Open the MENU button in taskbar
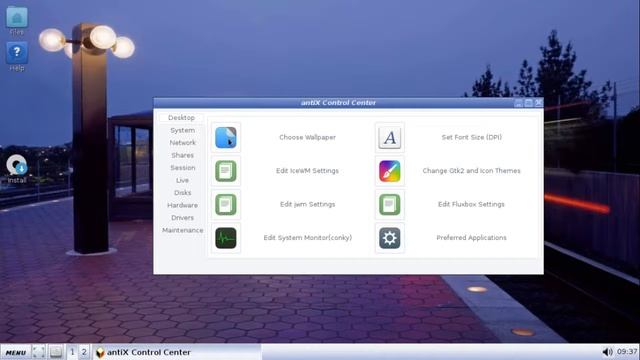Viewport: 640px width, 360px height. [16, 352]
